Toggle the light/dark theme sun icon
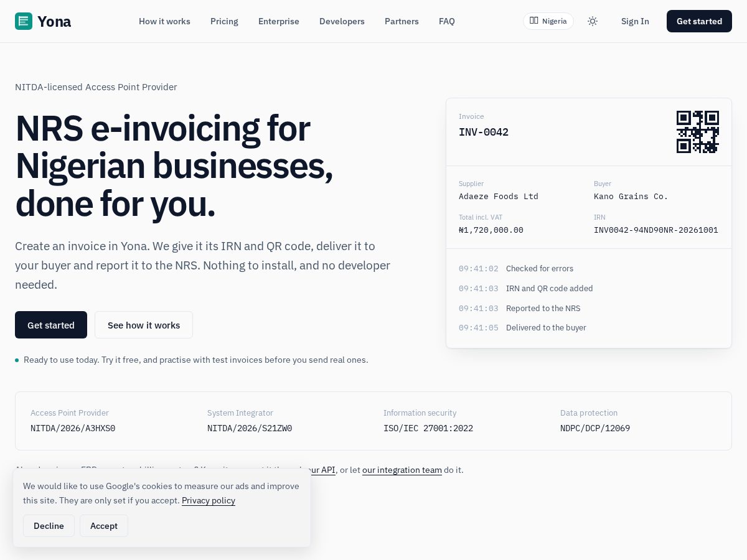The width and height of the screenshot is (747, 560). (593, 21)
